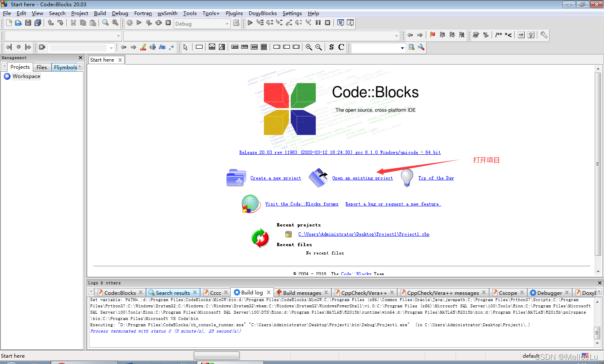Image resolution: width=604 pixels, height=364 pixels.
Task: Click the Save all files icon
Action: tap(38, 23)
